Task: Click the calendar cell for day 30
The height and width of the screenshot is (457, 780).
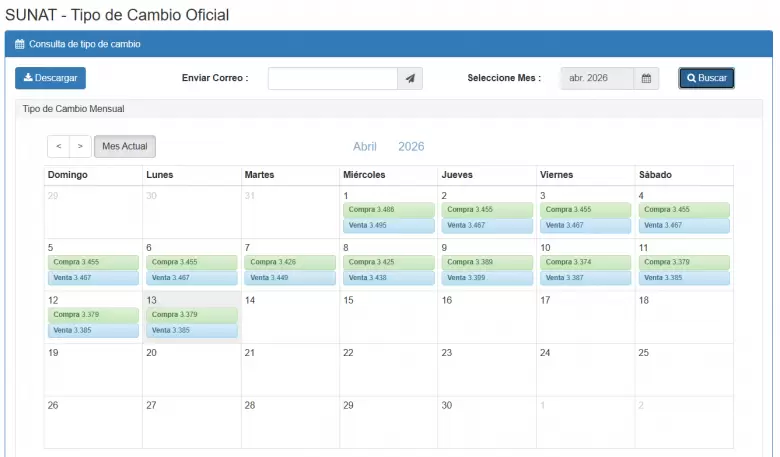Action: click(x=486, y=422)
